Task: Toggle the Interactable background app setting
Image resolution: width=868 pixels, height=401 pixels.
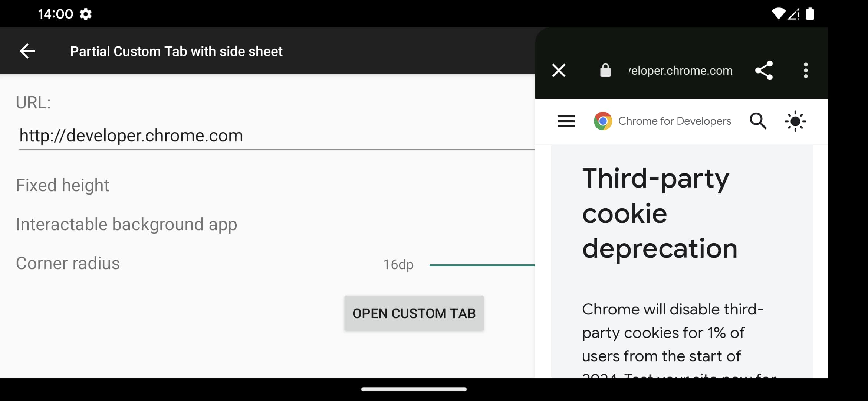Action: (x=127, y=224)
